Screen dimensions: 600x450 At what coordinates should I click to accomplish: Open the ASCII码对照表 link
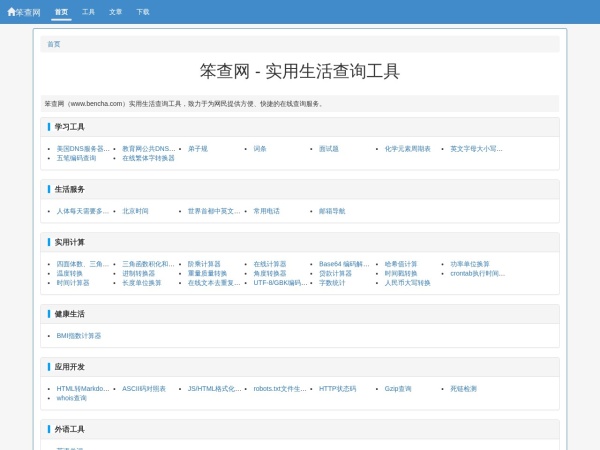pos(144,388)
